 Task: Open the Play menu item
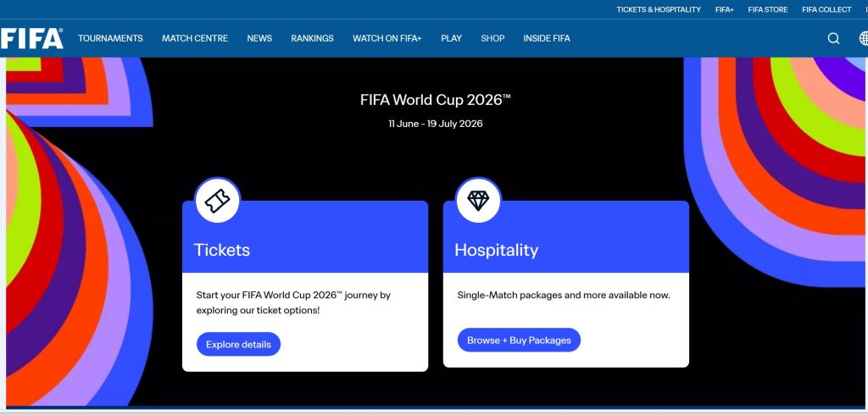click(x=451, y=38)
